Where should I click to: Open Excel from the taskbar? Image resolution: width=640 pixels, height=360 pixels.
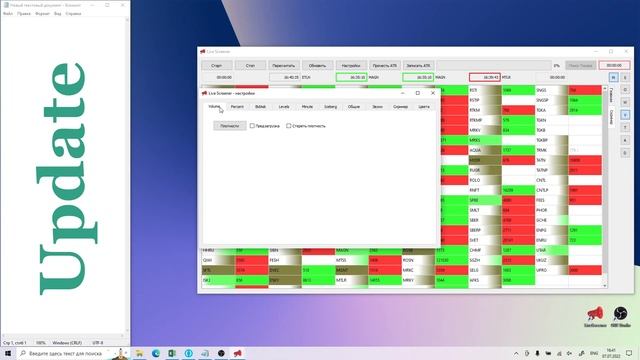click(x=172, y=353)
